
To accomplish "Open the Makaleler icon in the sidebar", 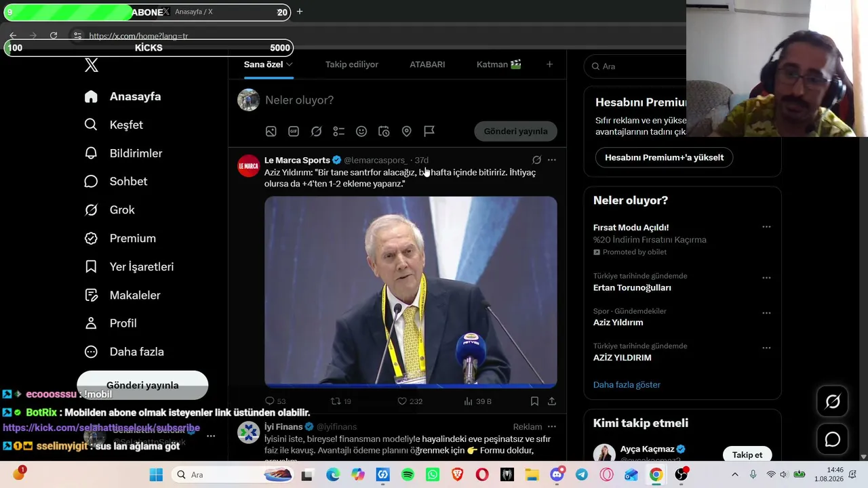I will 91,295.
